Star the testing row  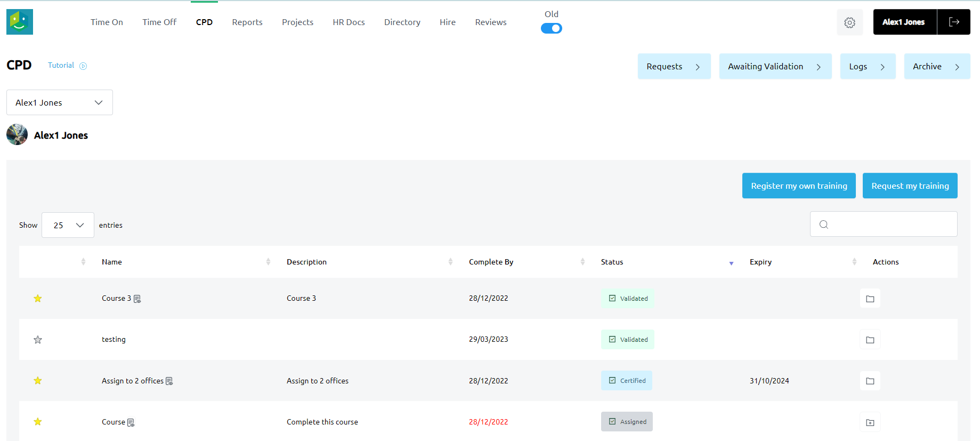pyautogui.click(x=38, y=340)
